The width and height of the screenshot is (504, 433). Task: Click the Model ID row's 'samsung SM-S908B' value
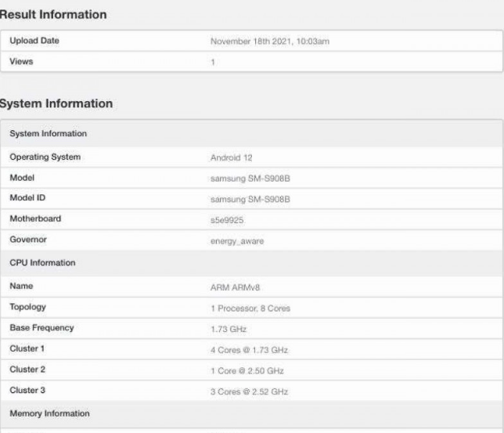pyautogui.click(x=250, y=200)
